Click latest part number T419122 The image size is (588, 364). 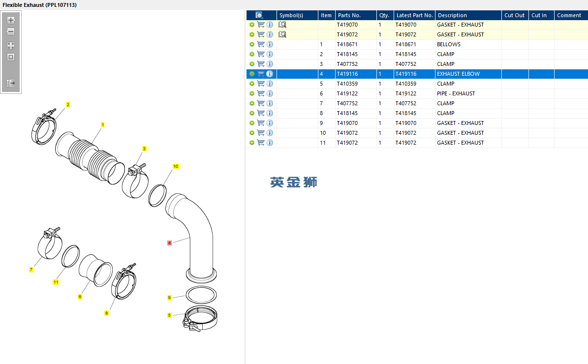click(406, 93)
